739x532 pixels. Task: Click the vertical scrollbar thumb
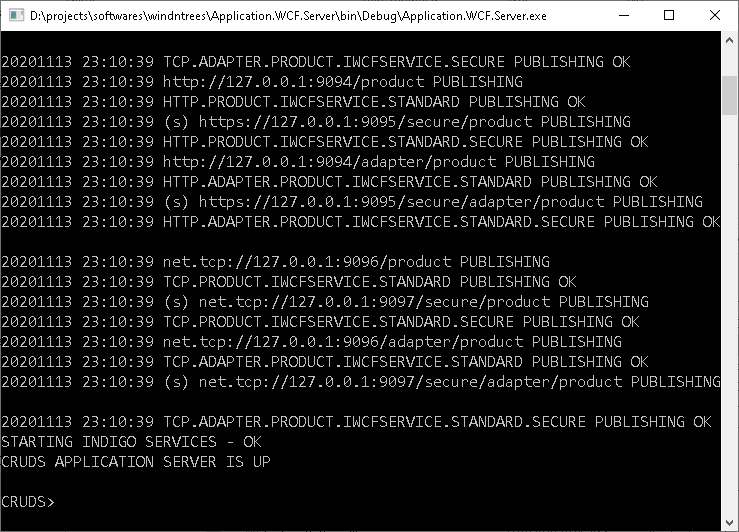[x=729, y=95]
